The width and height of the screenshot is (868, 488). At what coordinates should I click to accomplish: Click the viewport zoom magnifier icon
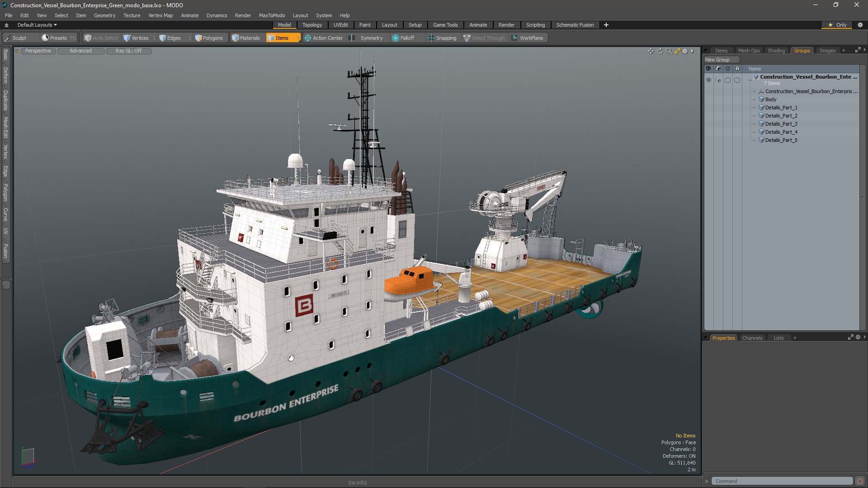click(669, 51)
